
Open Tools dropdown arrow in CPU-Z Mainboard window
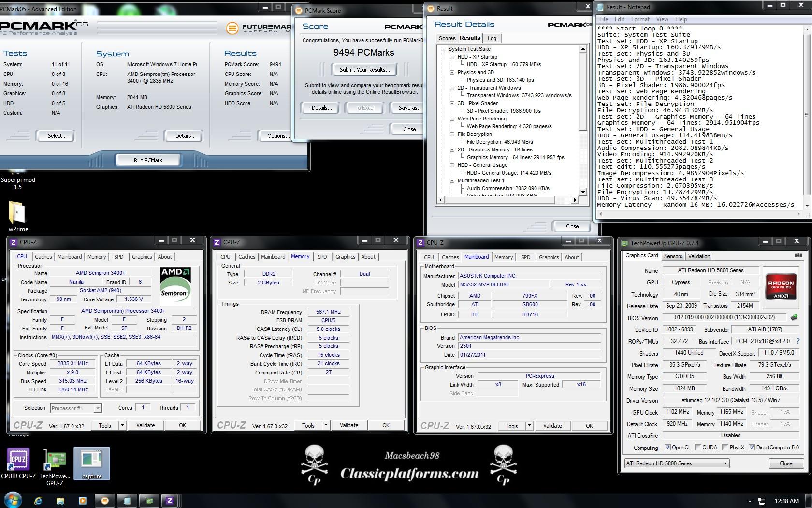(x=529, y=426)
